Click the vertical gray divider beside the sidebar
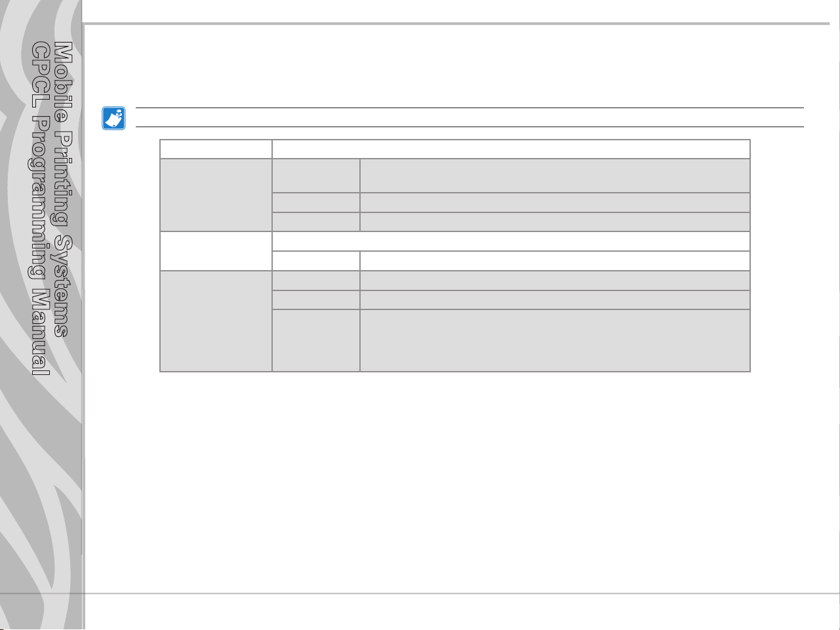 tap(84, 315)
